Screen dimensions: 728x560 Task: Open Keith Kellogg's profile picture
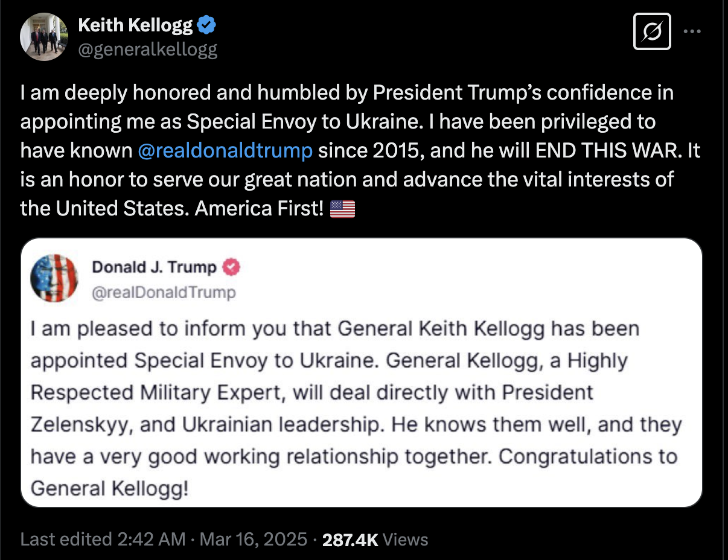click(x=44, y=36)
